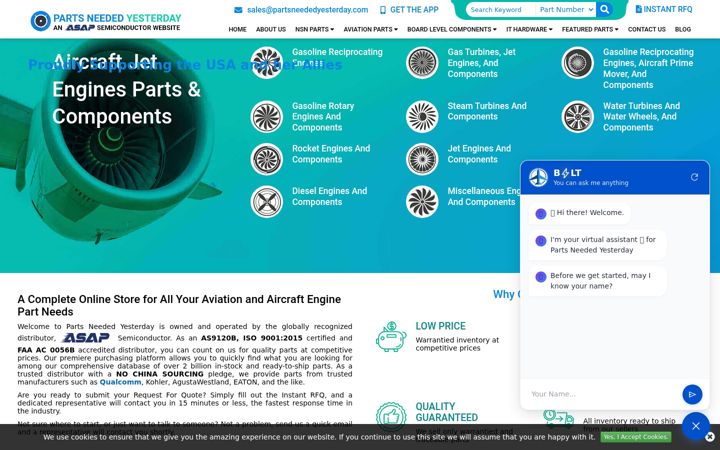Expand the NSN Parts menu
The width and height of the screenshot is (720, 450).
tap(315, 29)
